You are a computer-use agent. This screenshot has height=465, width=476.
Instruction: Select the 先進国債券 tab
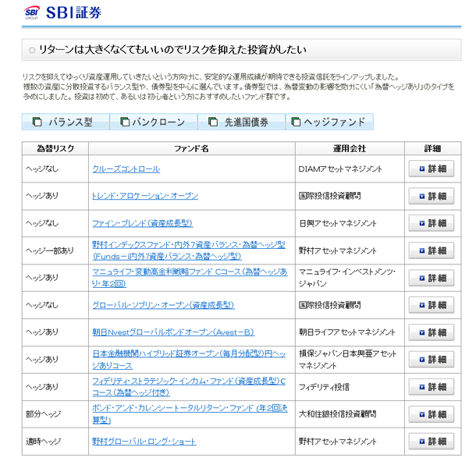coord(241,122)
